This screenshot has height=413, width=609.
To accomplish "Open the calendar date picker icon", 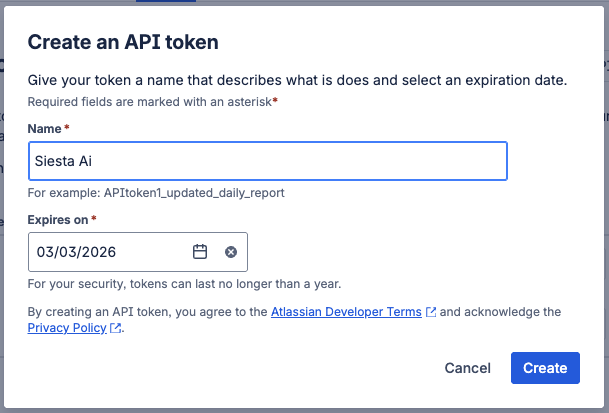I will point(200,252).
